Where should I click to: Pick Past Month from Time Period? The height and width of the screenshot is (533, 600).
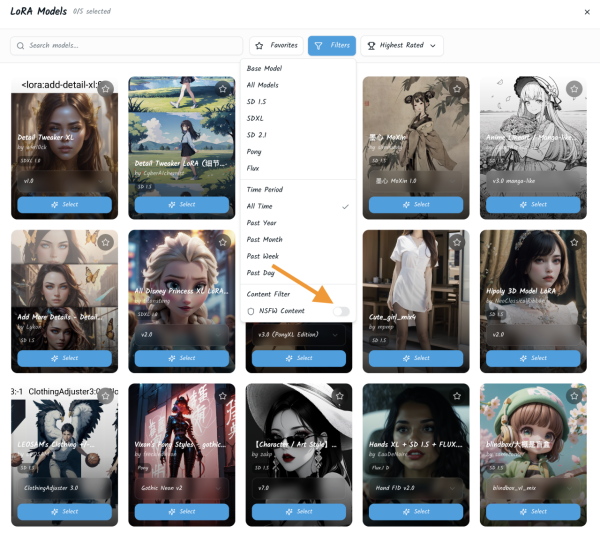(265, 240)
